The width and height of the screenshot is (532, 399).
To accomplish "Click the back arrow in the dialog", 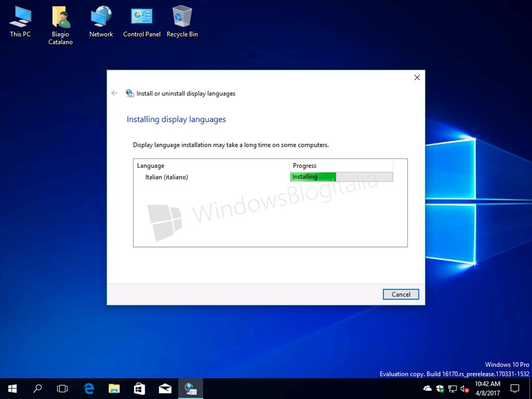I will (114, 93).
